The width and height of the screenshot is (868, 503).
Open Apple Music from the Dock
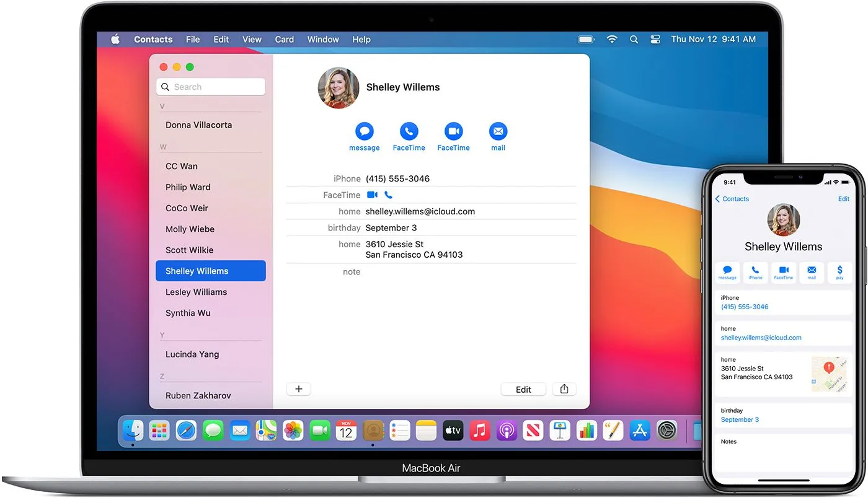point(479,430)
